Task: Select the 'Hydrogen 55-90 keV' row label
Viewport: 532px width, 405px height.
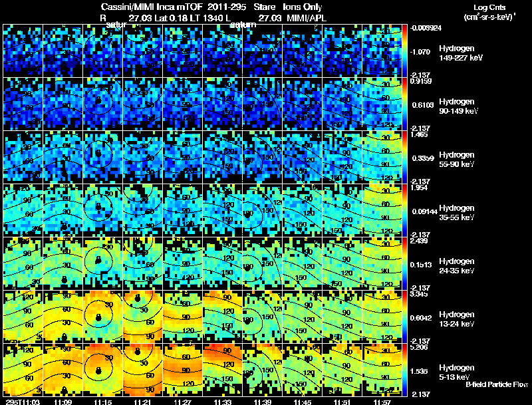Action: point(457,160)
